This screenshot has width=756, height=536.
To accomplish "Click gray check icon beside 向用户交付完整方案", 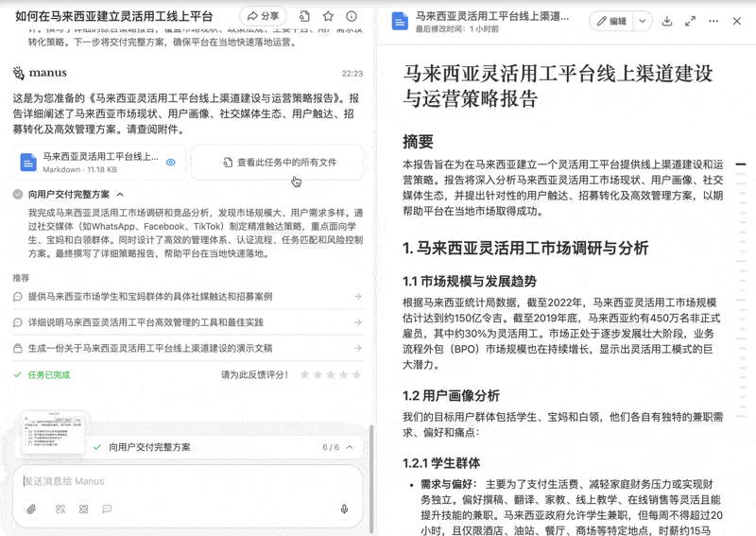I will coord(18,195).
